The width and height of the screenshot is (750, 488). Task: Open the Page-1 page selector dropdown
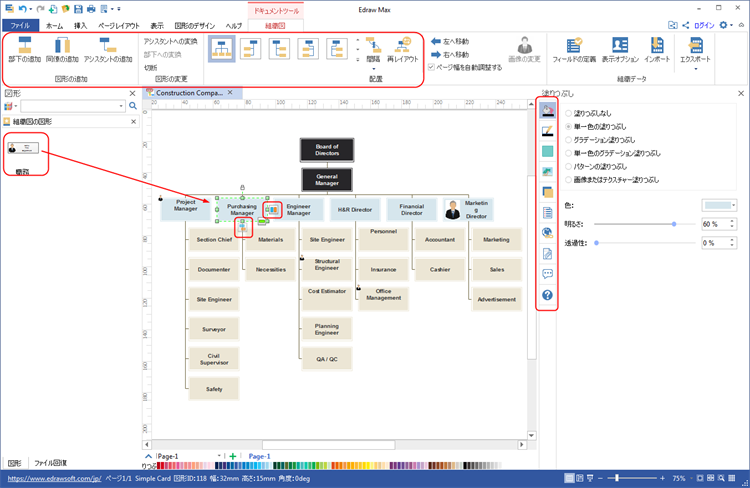pyautogui.click(x=219, y=456)
